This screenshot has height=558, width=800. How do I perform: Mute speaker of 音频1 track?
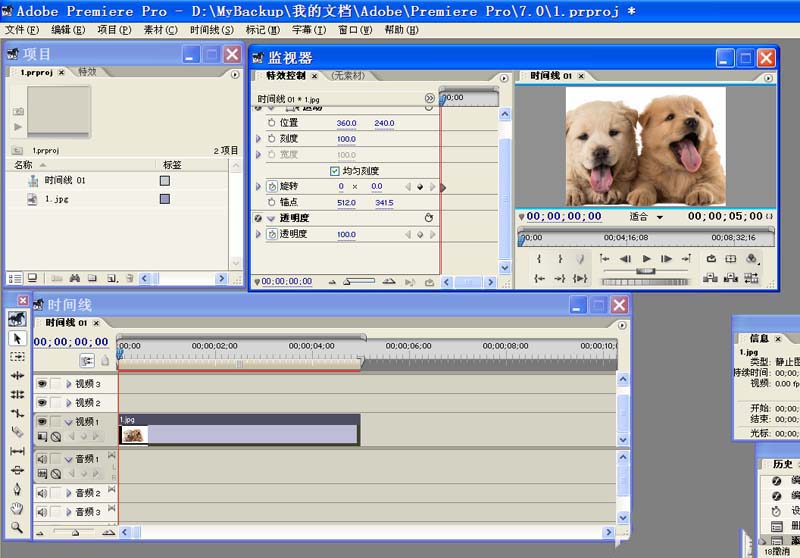(42, 459)
